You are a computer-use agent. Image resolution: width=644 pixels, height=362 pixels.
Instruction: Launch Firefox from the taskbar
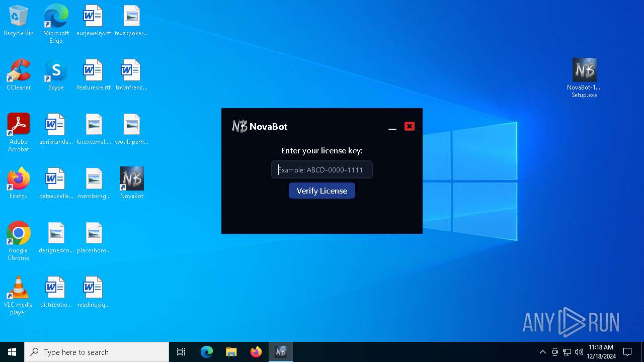pos(256,352)
